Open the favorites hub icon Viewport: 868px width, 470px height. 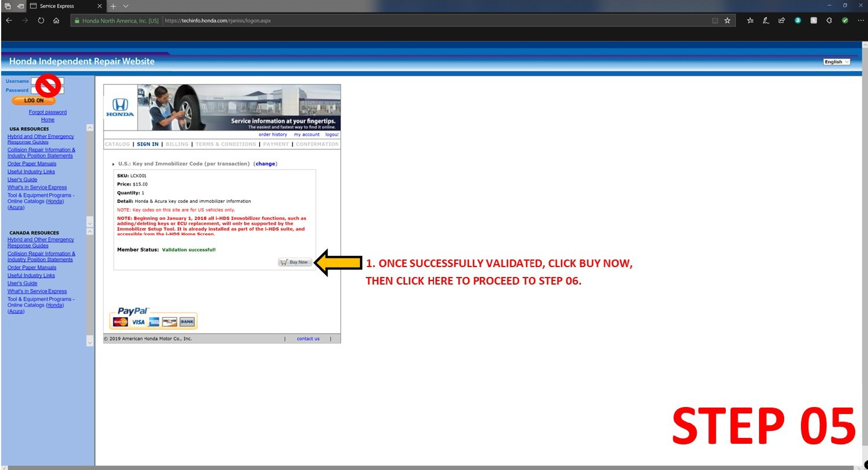pyautogui.click(x=750, y=20)
